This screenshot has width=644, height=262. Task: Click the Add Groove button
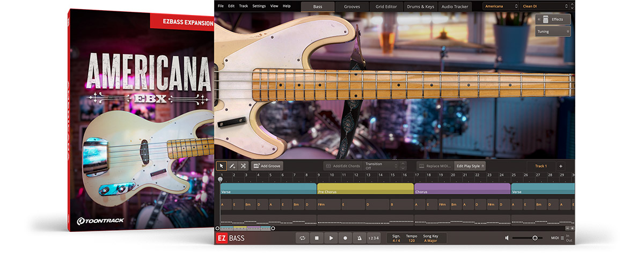pos(267,166)
